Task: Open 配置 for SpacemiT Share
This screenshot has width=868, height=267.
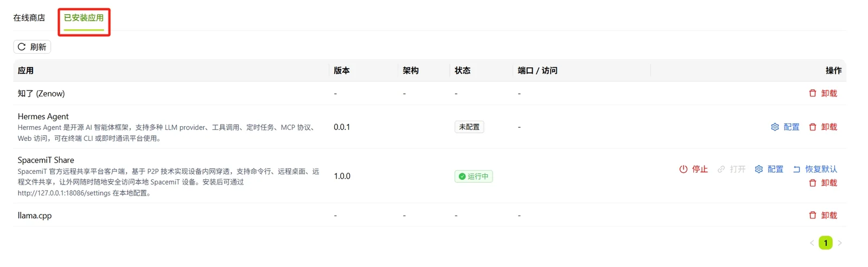Action: pyautogui.click(x=769, y=169)
